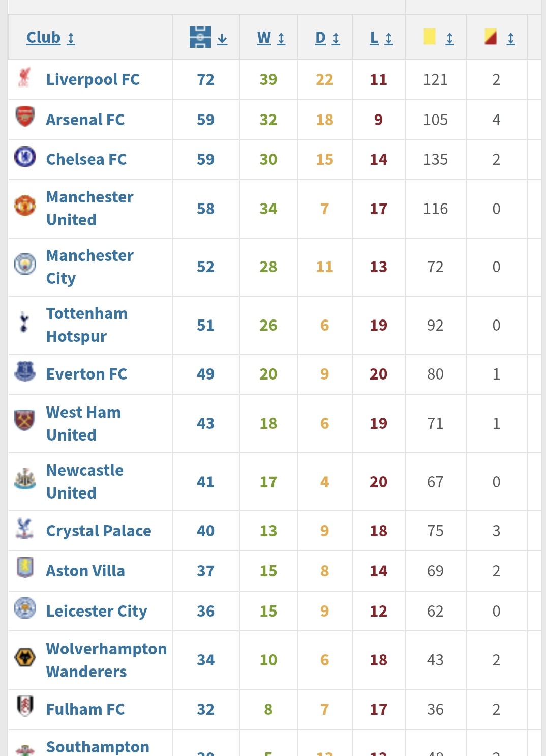Click the Wolverhampton Wanderers wolf crest
The image size is (546, 756).
(25, 657)
